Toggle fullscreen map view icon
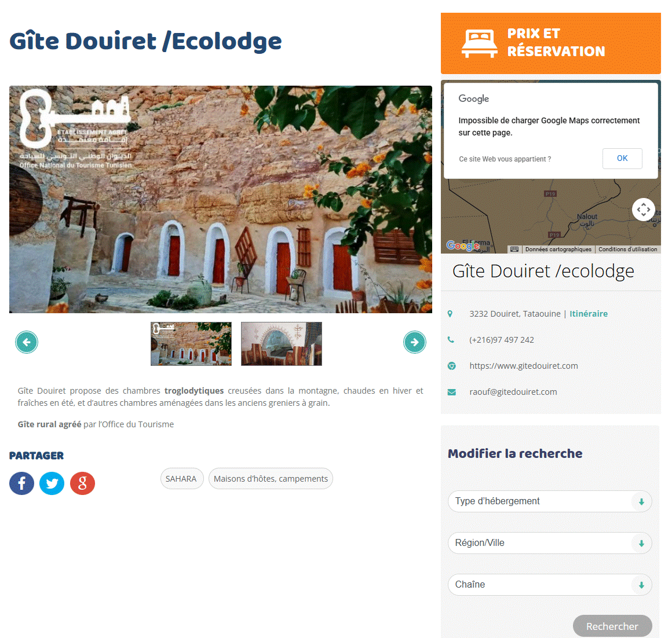This screenshot has width=672, height=638. pyautogui.click(x=643, y=210)
